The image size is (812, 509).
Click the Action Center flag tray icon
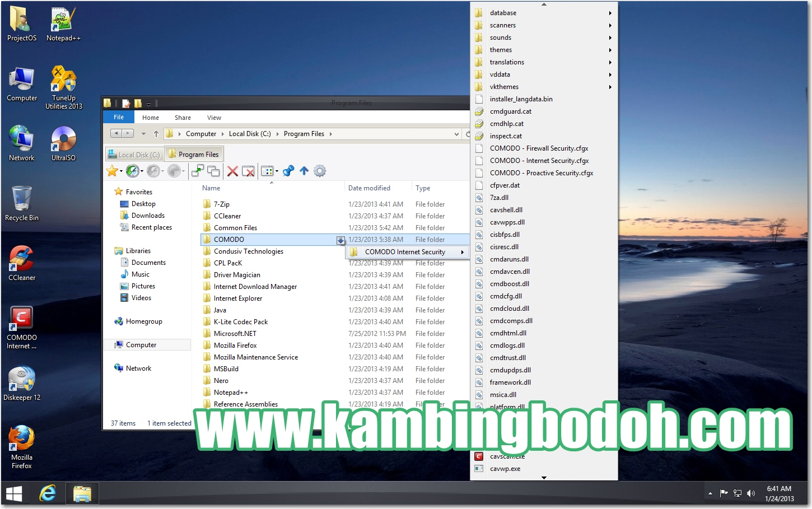coord(724,493)
